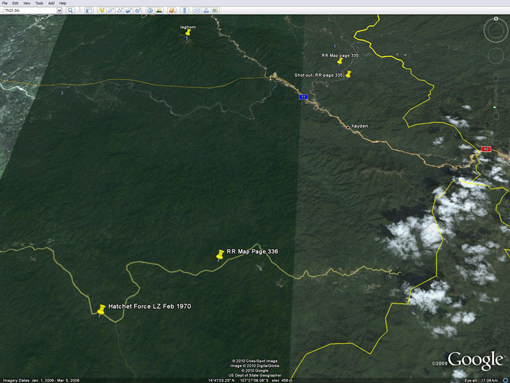Image resolution: width=510 pixels, height=383 pixels.
Task: Open the planets switcher dropdown
Action: (172, 10)
